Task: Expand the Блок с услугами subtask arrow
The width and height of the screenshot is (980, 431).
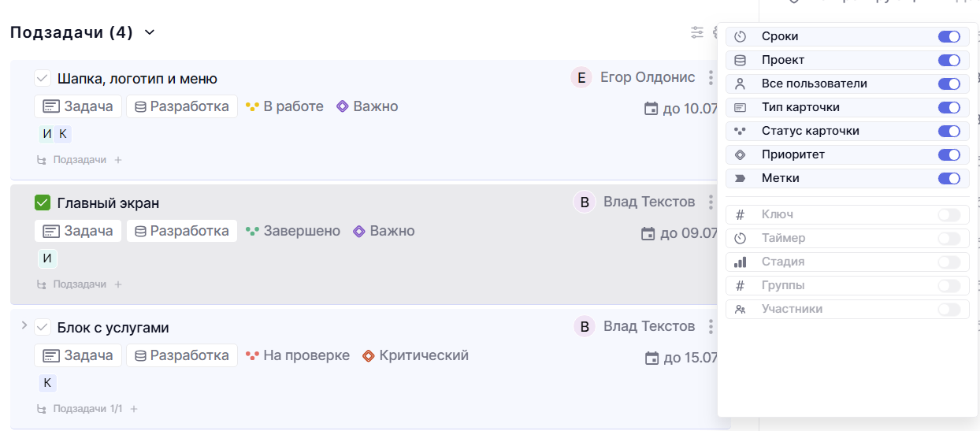Action: [x=24, y=325]
